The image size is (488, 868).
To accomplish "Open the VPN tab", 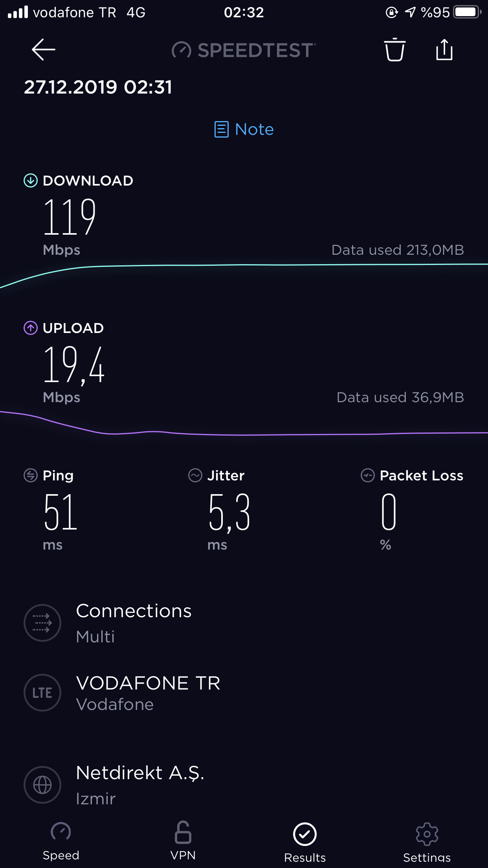I will pos(183,841).
